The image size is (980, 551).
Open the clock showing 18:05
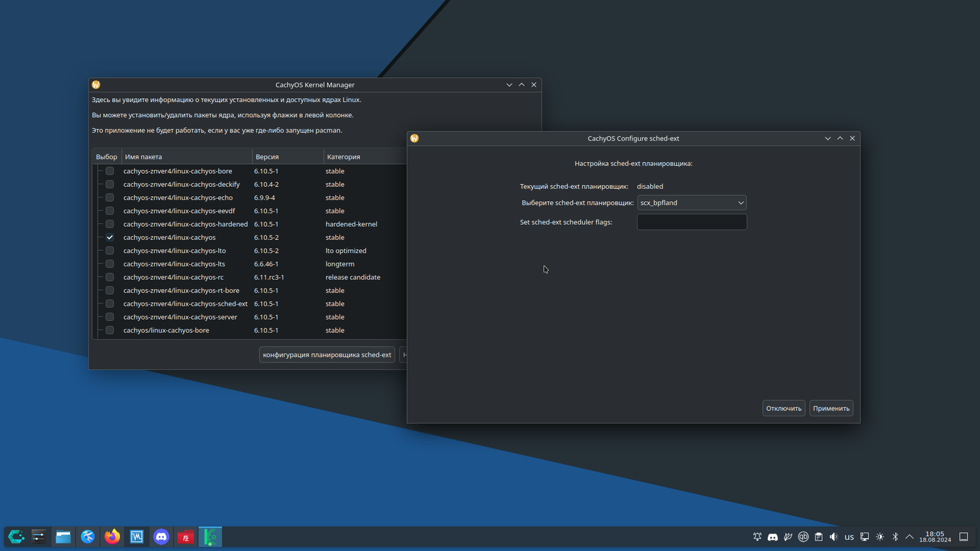[x=935, y=537]
